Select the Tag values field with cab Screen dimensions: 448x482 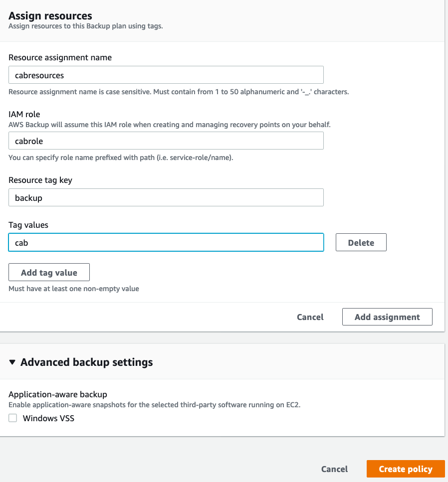(166, 242)
